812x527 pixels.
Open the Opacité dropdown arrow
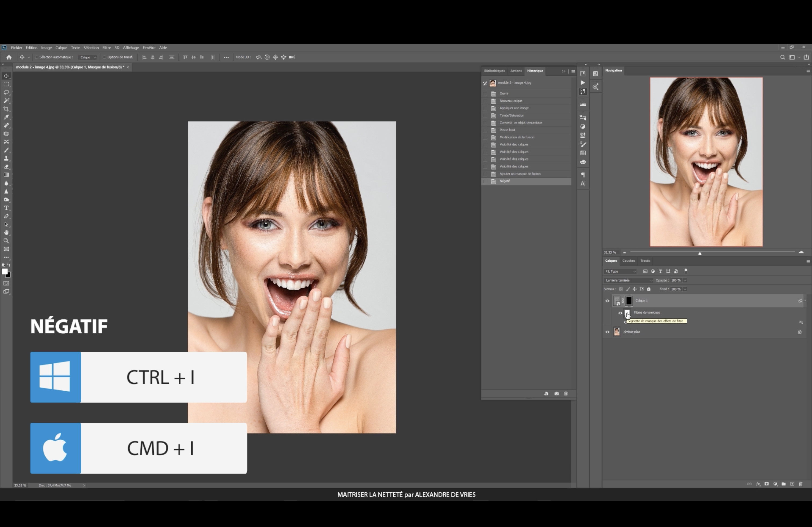(685, 281)
